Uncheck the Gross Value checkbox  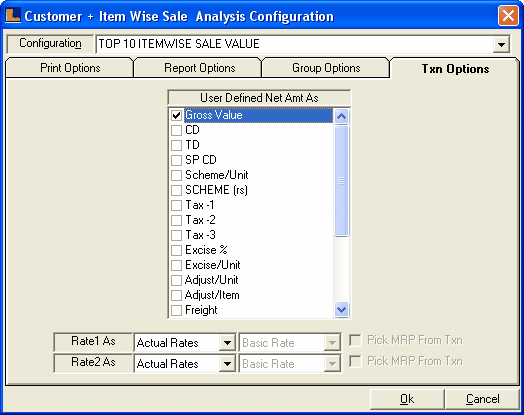[x=176, y=116]
